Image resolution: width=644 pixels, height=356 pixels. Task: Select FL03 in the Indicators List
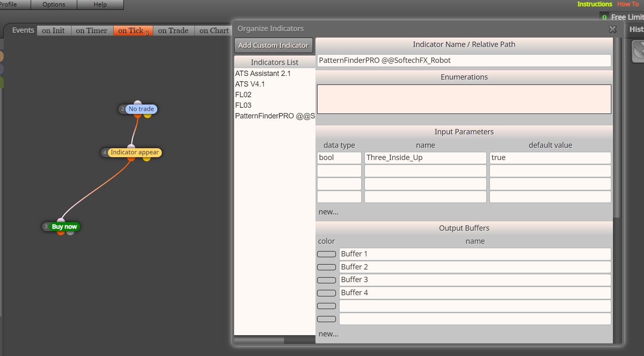(x=243, y=105)
